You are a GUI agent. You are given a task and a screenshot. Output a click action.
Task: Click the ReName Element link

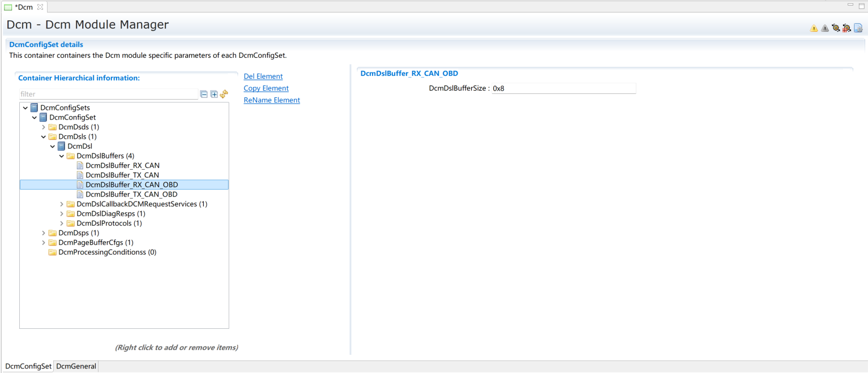(x=272, y=100)
